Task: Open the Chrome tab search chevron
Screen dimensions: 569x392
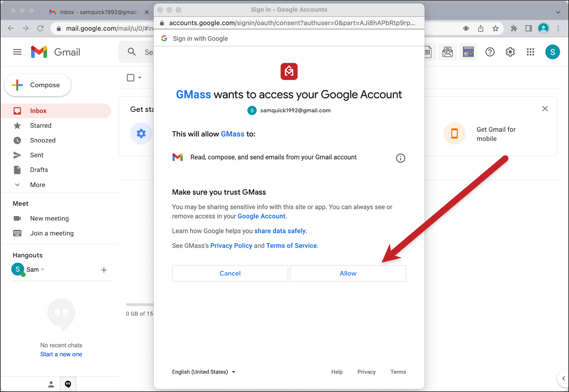Action: point(558,12)
